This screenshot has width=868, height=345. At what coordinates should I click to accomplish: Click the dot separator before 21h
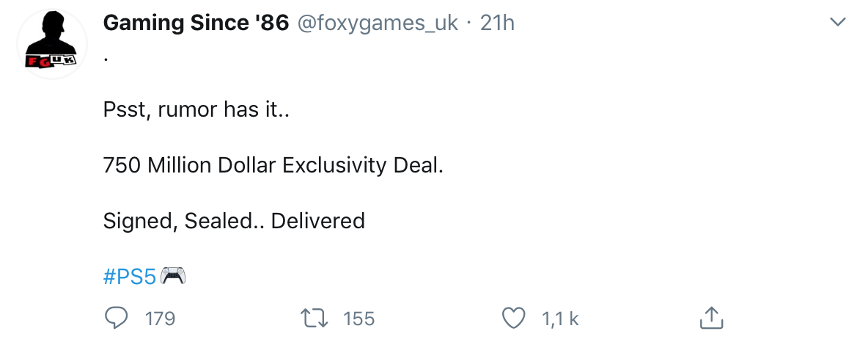(469, 23)
